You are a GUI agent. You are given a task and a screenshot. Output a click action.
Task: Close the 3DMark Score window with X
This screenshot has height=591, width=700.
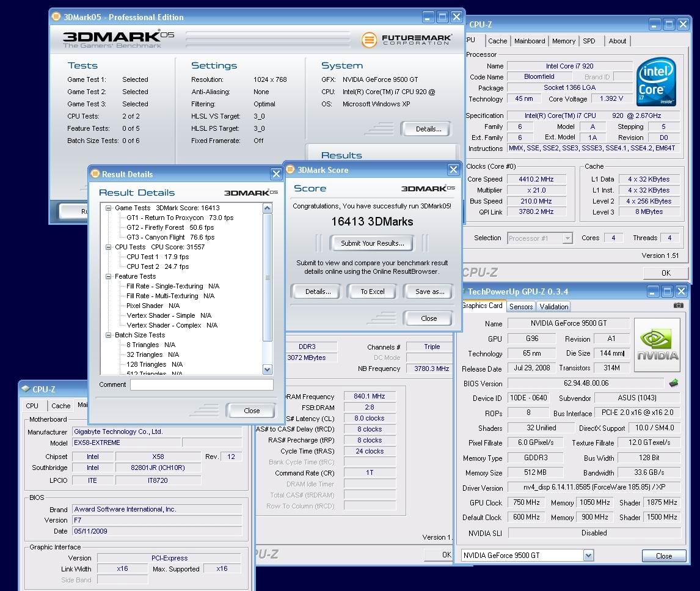click(453, 169)
